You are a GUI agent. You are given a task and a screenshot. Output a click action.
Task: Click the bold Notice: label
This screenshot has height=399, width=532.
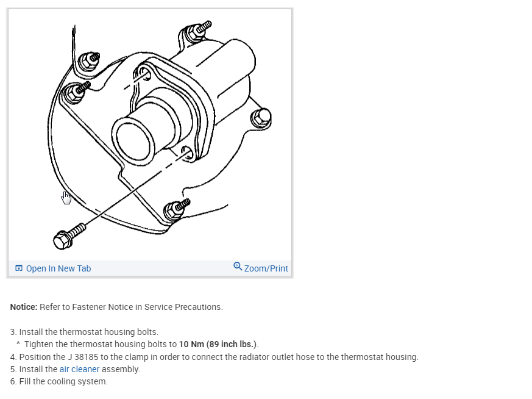pyautogui.click(x=24, y=307)
